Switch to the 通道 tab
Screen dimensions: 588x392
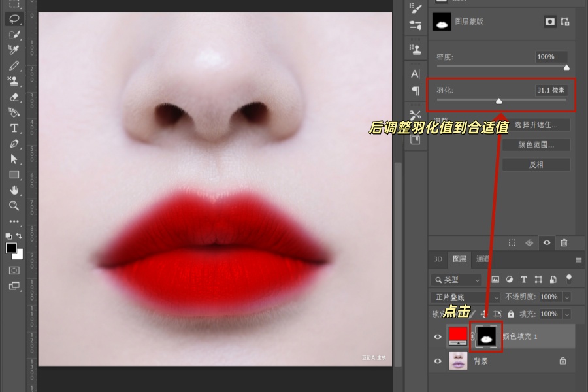[482, 259]
